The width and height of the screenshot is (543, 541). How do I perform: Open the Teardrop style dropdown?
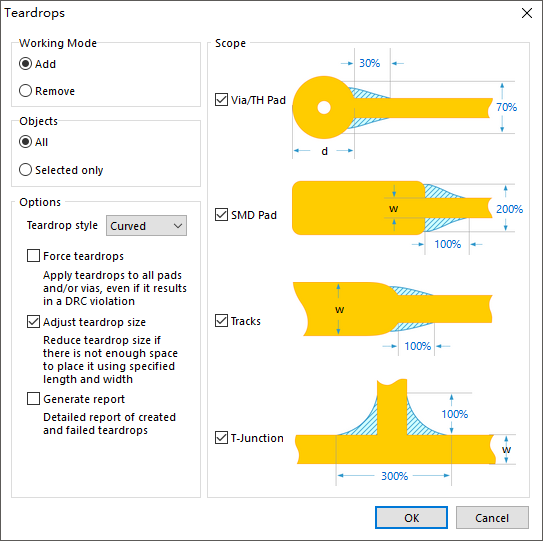tap(146, 226)
